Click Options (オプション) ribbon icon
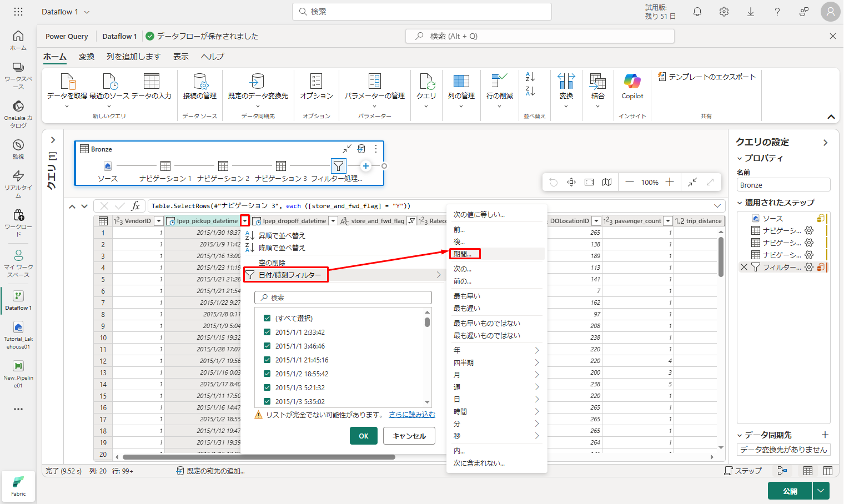This screenshot has height=504, width=844. 316,87
